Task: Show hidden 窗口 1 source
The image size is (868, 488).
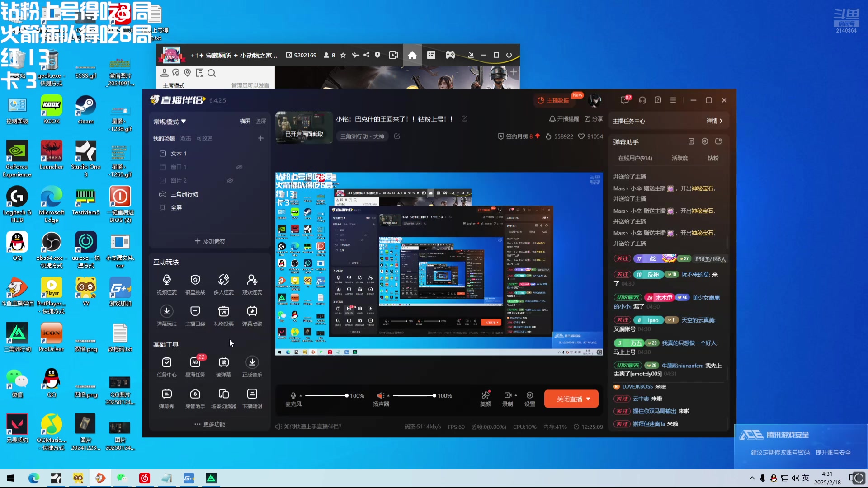Action: pos(240,167)
